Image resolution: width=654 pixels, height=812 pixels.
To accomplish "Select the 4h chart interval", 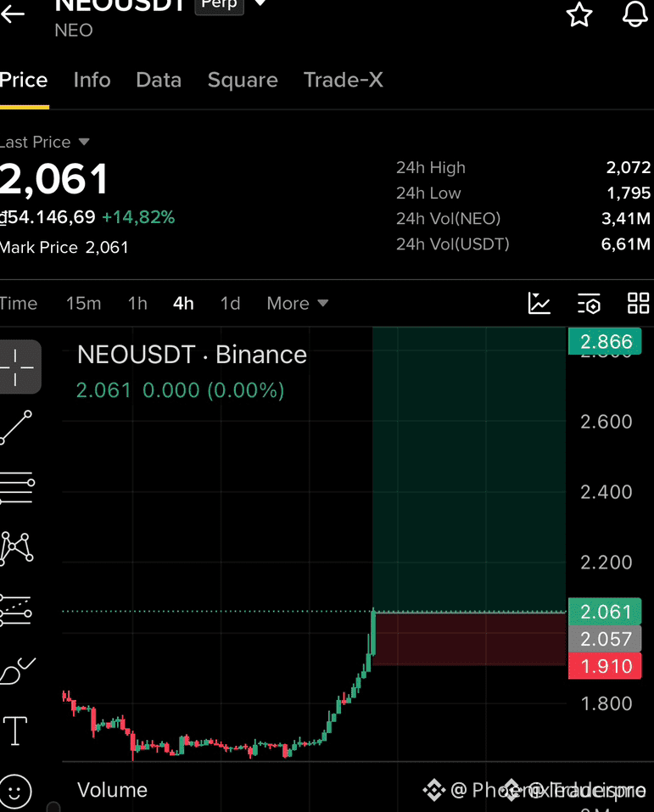I will 183,304.
